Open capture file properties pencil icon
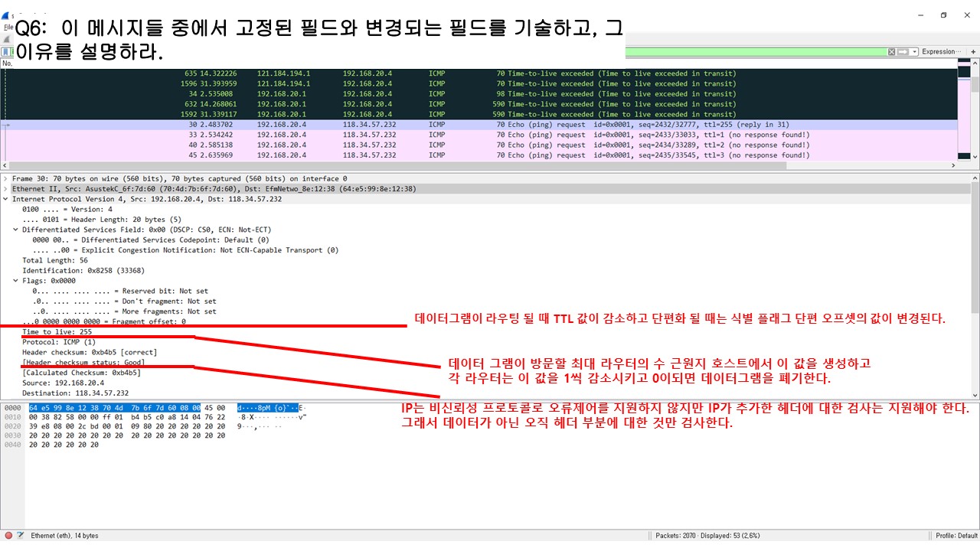The width and height of the screenshot is (980, 551). [20, 536]
